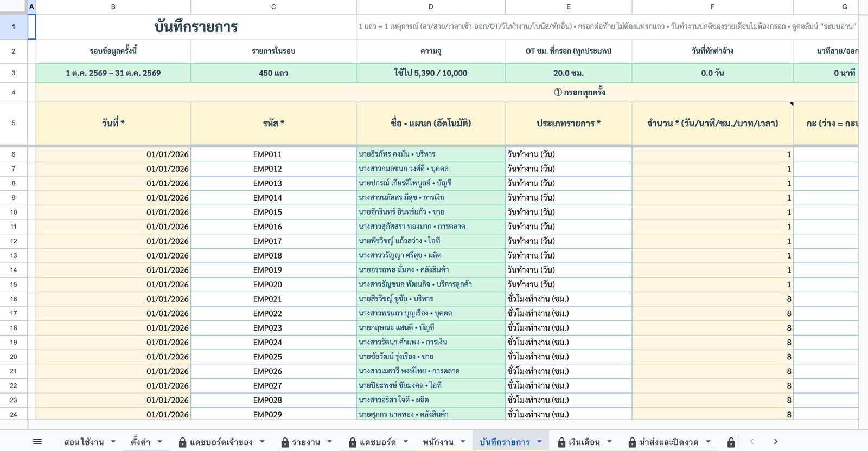The height and width of the screenshot is (451, 868).
Task: Select row 5 header
Action: tap(14, 123)
